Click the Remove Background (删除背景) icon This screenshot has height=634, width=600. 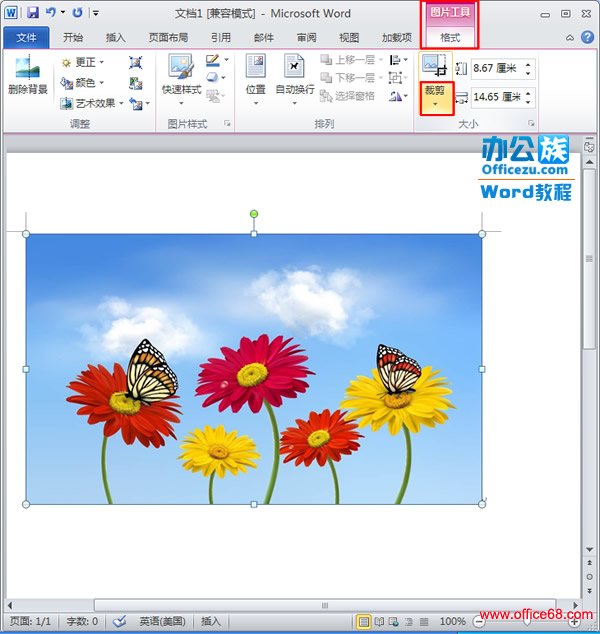[x=27, y=76]
